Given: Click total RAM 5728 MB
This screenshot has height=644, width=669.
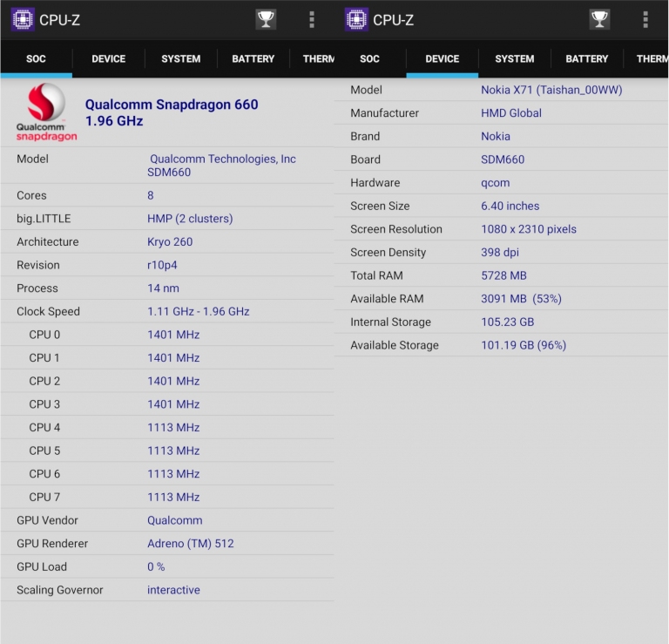Looking at the screenshot, I should (x=503, y=275).
